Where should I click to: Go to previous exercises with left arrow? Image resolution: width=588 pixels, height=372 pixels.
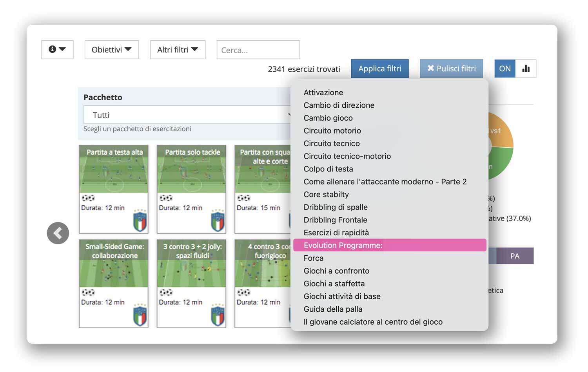tap(58, 233)
